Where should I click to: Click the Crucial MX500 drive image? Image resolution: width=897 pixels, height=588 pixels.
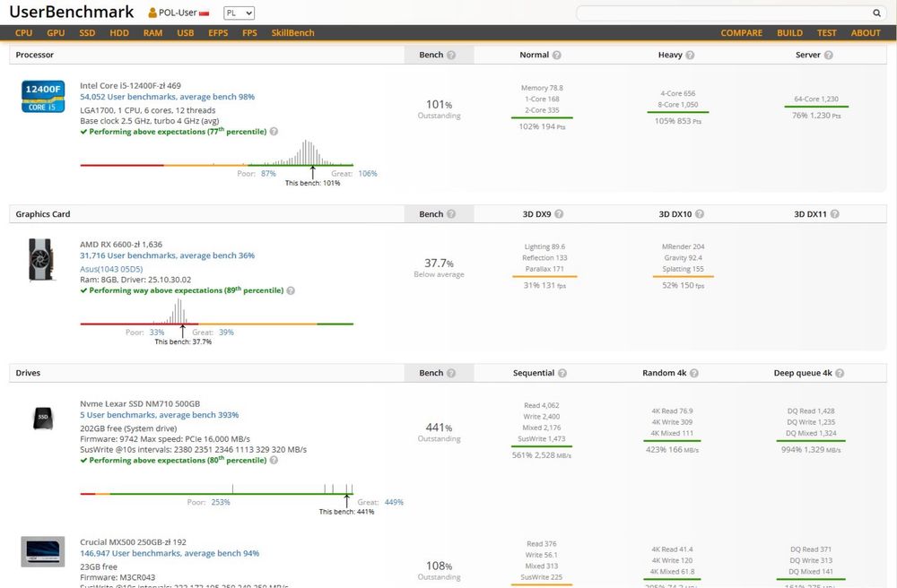[43, 551]
